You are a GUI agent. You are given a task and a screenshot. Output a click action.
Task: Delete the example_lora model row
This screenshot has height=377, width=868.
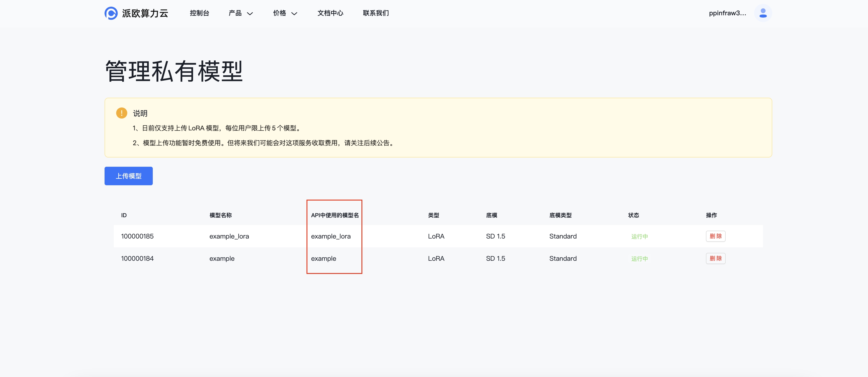click(716, 236)
